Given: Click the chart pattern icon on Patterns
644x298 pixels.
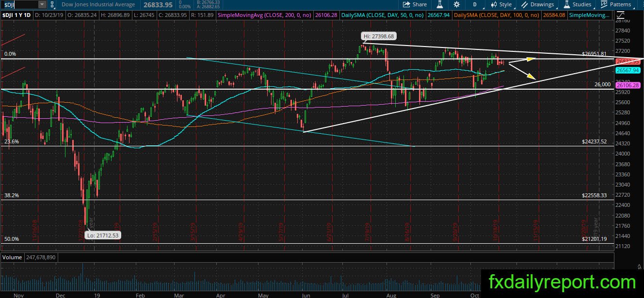Looking at the screenshot, I should pyautogui.click(x=604, y=4).
